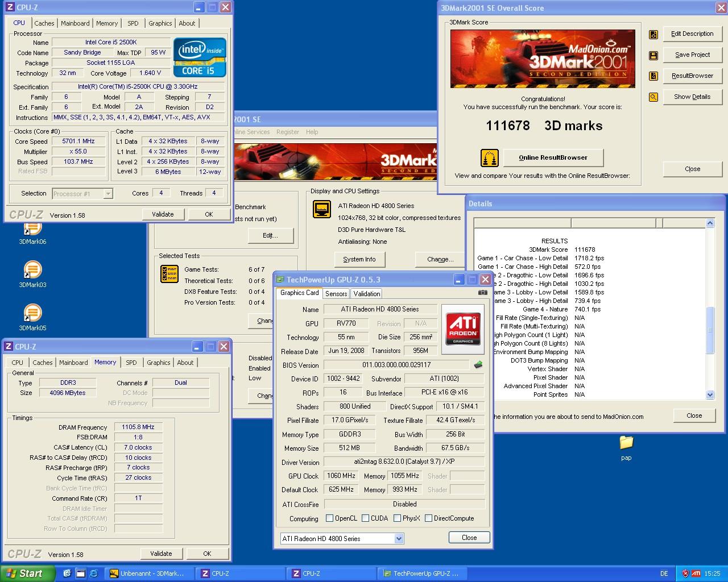This screenshot has width=728, height=582.
Task: Launch Internet Explorer from quick launch
Action: point(94,573)
